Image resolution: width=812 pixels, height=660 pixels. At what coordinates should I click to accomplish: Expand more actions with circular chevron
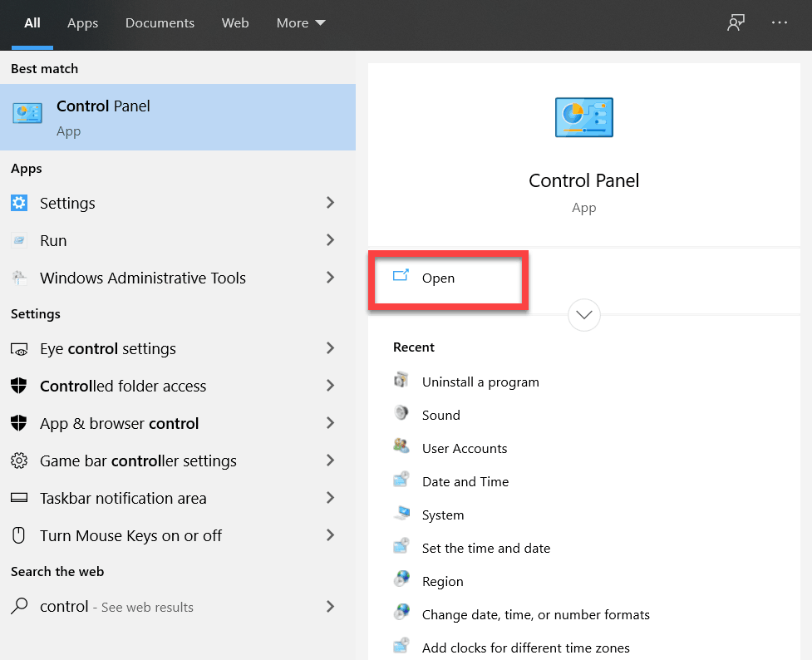[x=584, y=315]
